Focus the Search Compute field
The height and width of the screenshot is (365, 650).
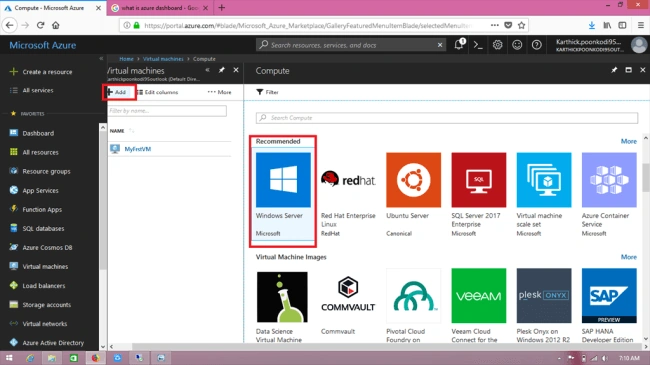click(x=447, y=118)
